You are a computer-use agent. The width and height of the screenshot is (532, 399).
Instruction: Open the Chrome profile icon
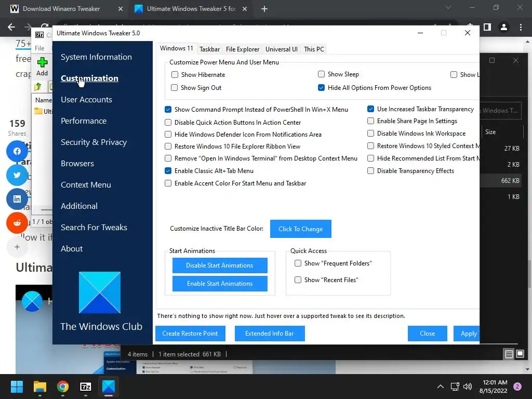504,27
